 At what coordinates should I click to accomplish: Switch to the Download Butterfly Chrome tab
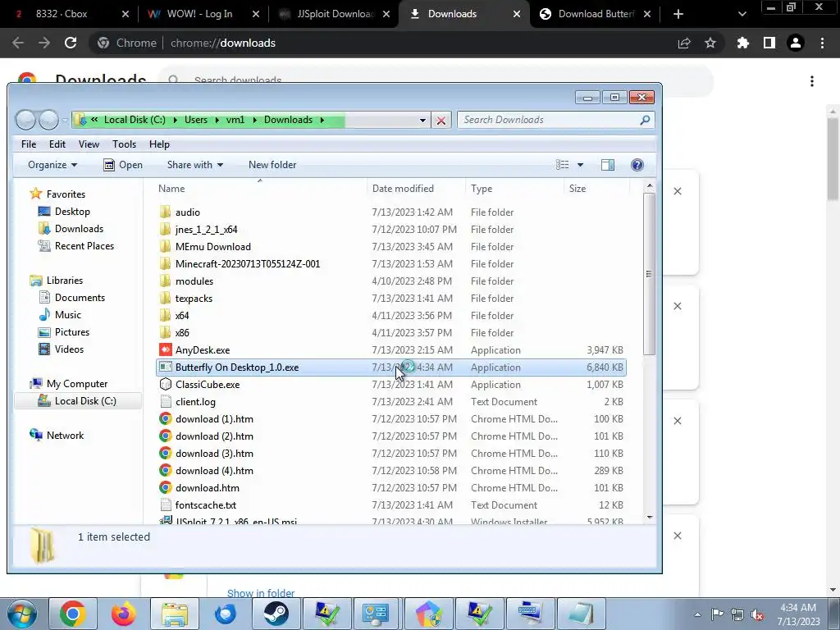(x=596, y=14)
